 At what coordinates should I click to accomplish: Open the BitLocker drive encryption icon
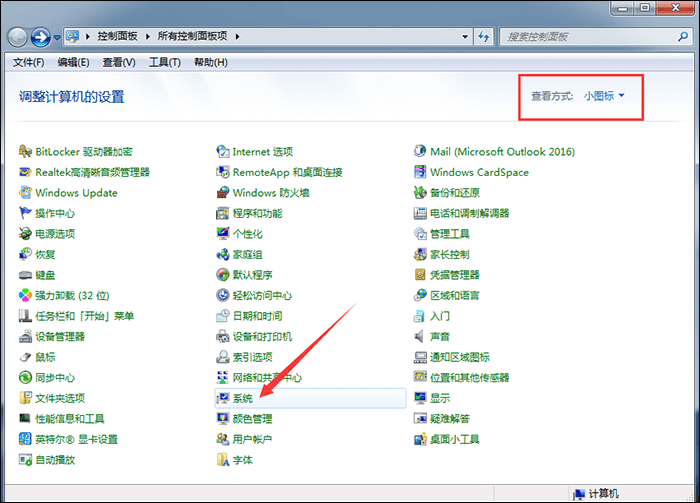25,152
